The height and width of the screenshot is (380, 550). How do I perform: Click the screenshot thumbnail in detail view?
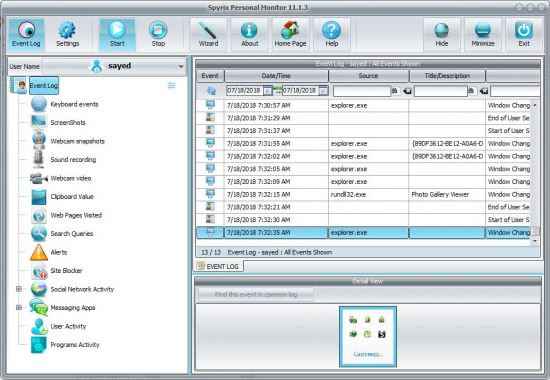point(368,336)
